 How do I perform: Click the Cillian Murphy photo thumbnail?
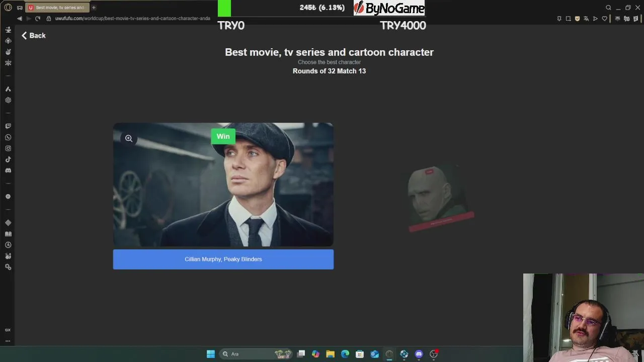pos(223,185)
